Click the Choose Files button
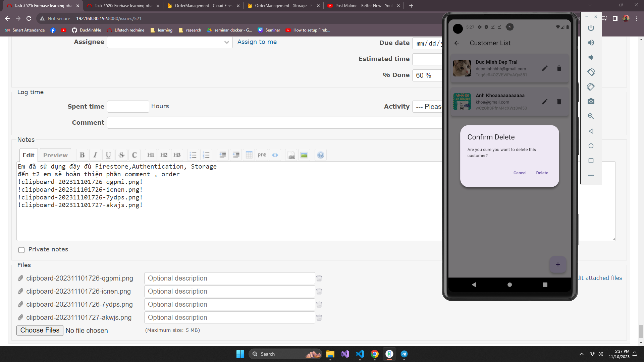 (x=40, y=330)
